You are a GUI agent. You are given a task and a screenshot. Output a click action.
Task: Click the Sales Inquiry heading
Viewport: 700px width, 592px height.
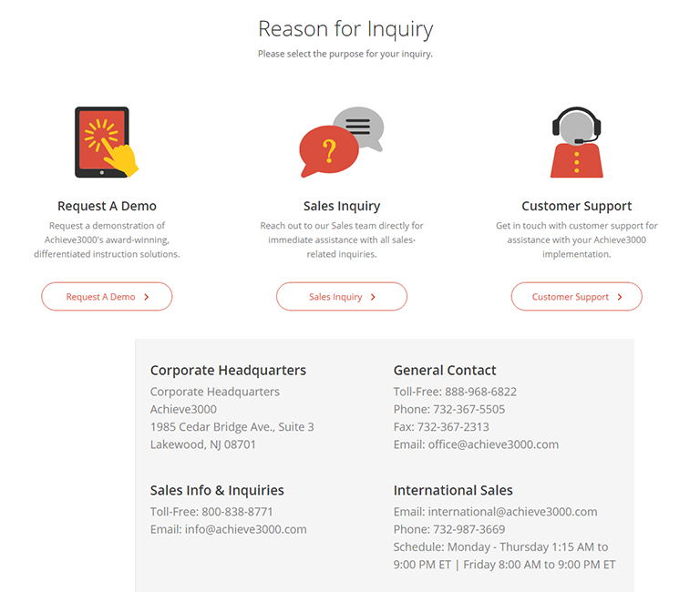pos(342,206)
